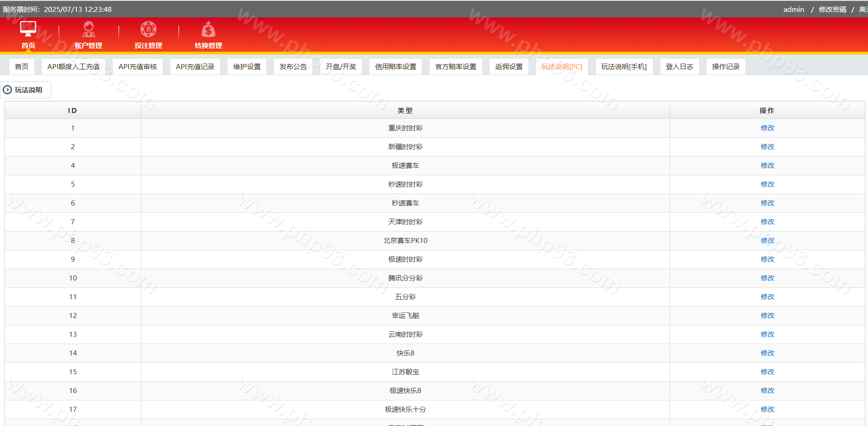
Task: Open 账户管理 user icon
Action: click(x=88, y=29)
